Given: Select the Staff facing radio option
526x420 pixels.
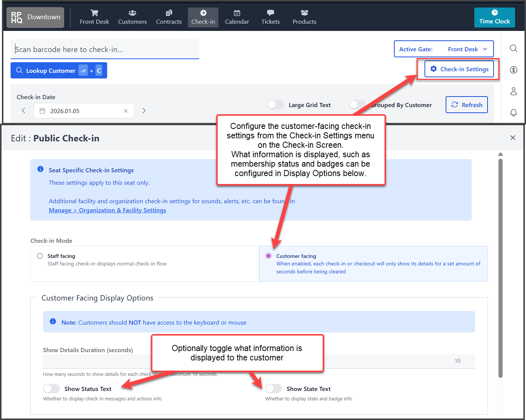Looking at the screenshot, I should (40, 256).
